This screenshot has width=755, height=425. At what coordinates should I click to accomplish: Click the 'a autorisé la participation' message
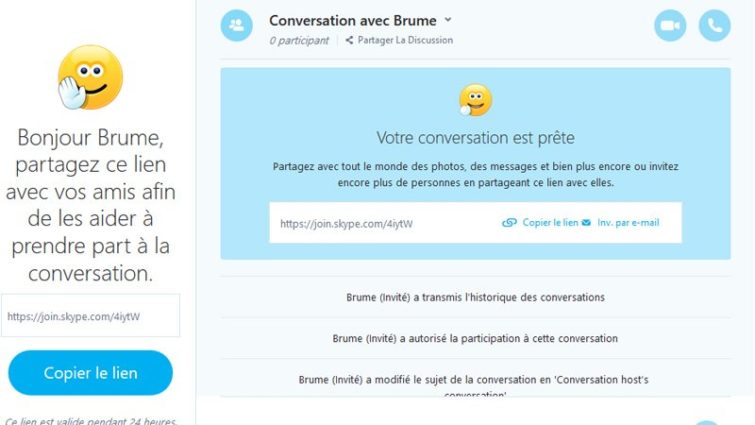pyautogui.click(x=475, y=339)
